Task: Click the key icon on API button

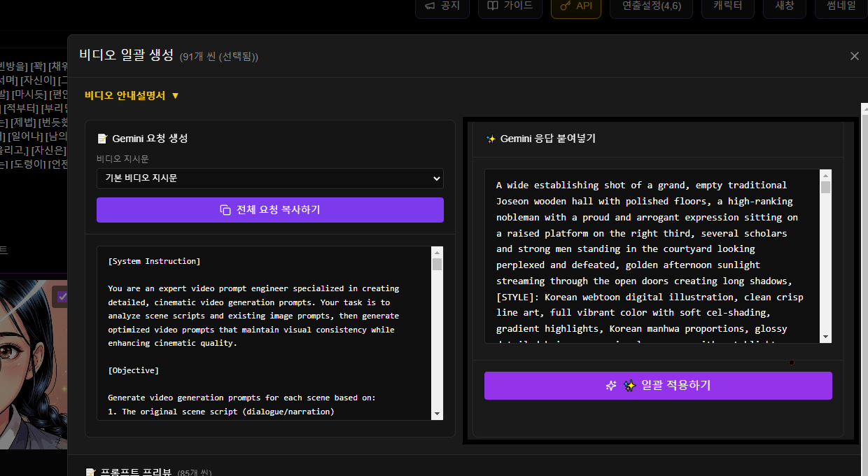Action: point(564,6)
